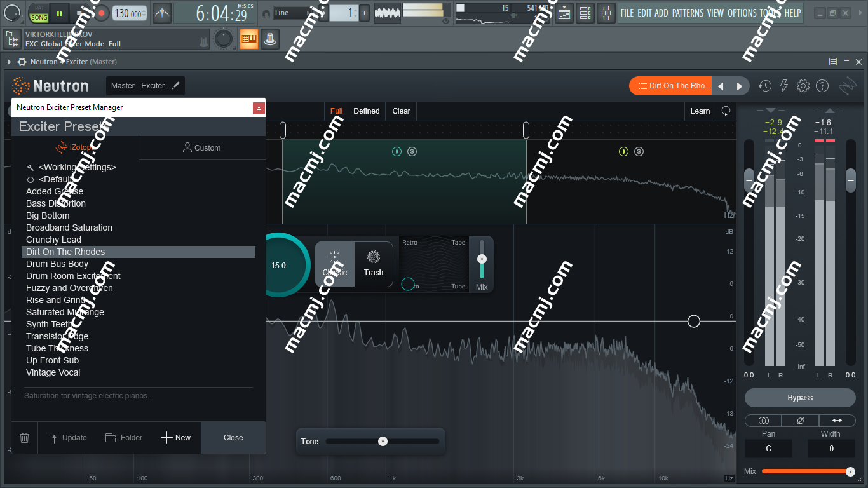This screenshot has width=868, height=488.
Task: Stop playback with the stop button
Action: (80, 13)
